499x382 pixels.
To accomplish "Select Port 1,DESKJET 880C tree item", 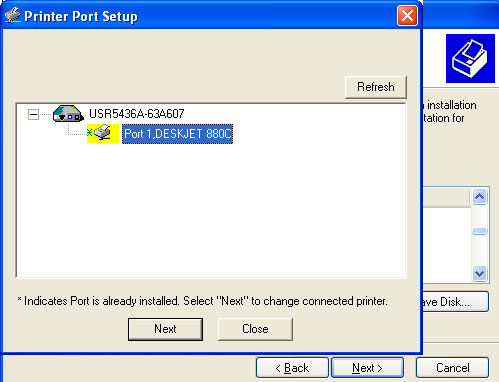I will coord(177,134).
